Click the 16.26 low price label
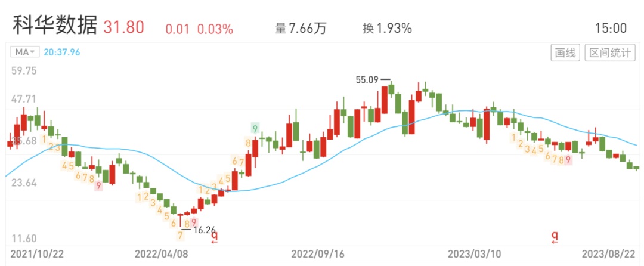The image size is (644, 266). pyautogui.click(x=205, y=230)
